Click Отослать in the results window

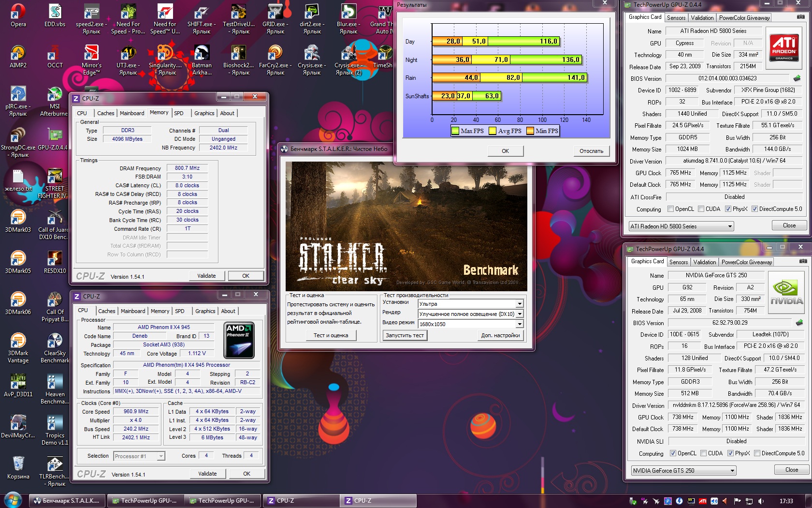point(591,151)
